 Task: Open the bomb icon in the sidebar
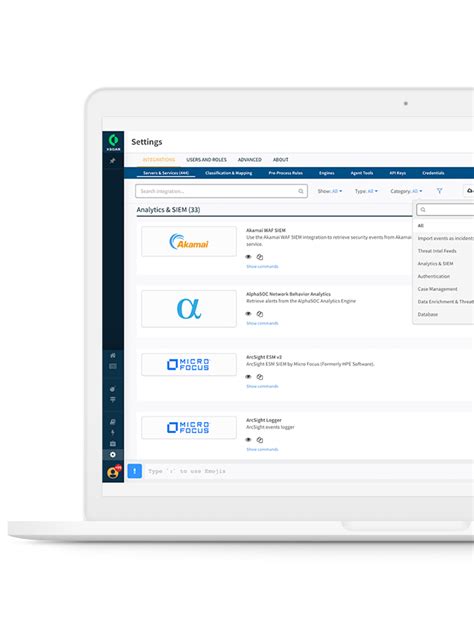click(113, 389)
